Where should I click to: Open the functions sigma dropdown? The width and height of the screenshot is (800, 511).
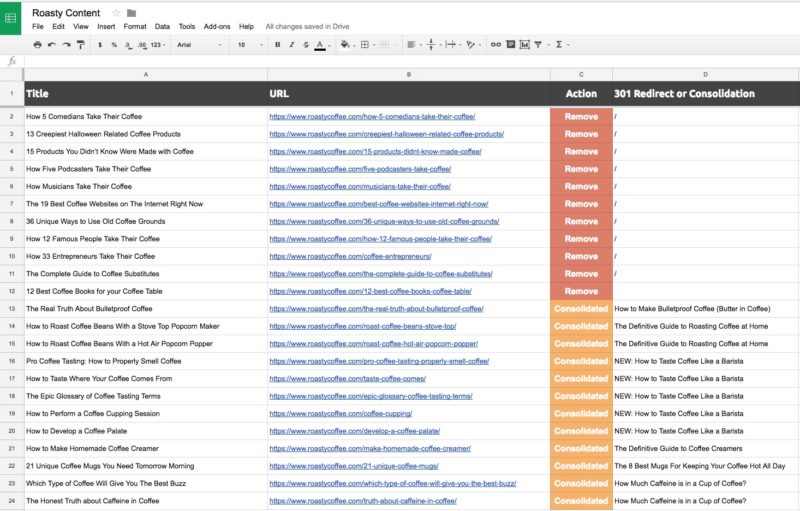[x=560, y=45]
